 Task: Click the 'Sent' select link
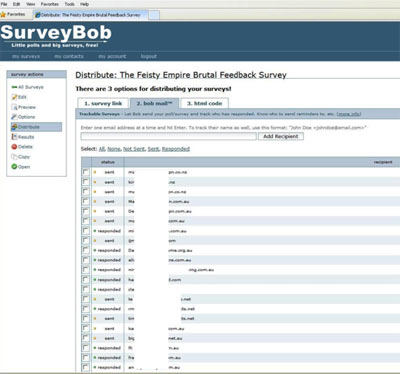pyautogui.click(x=153, y=149)
